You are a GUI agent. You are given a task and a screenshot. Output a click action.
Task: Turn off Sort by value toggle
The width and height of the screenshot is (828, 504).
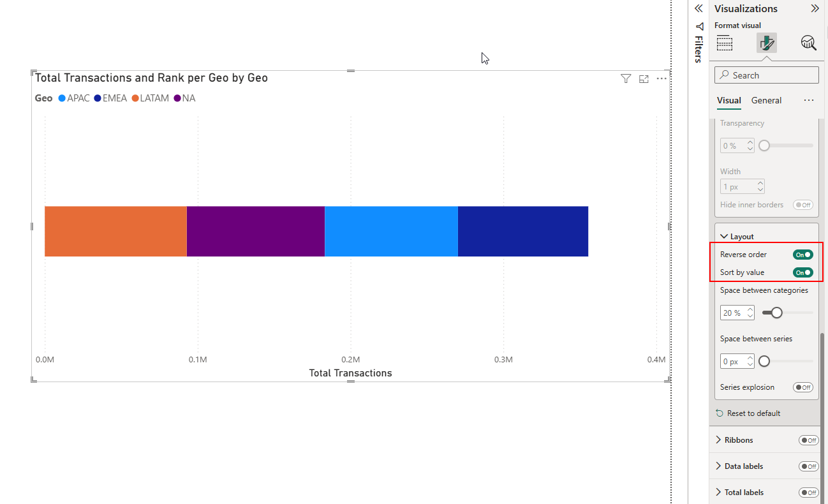coord(803,272)
